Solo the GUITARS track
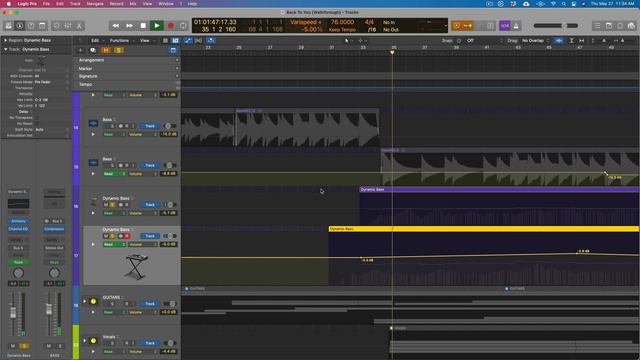 point(113,304)
